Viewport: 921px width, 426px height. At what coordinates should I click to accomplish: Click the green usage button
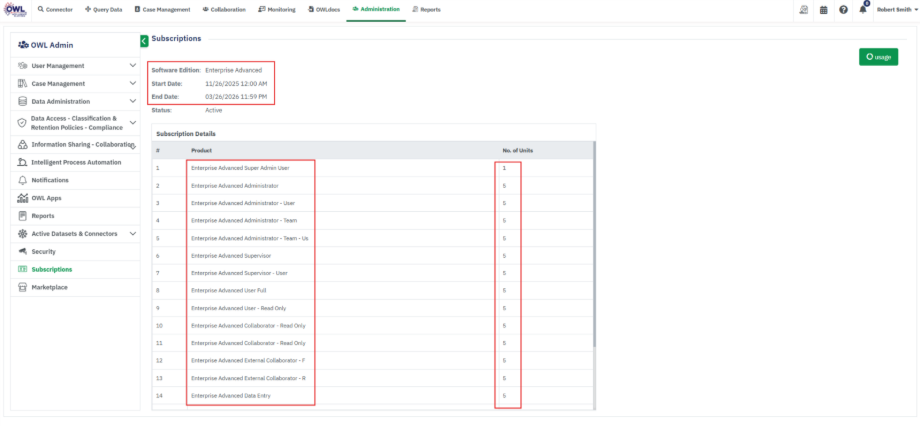click(878, 57)
